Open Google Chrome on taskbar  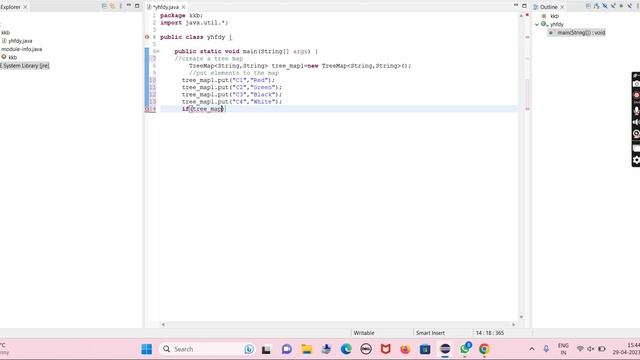pyautogui.click(x=484, y=349)
